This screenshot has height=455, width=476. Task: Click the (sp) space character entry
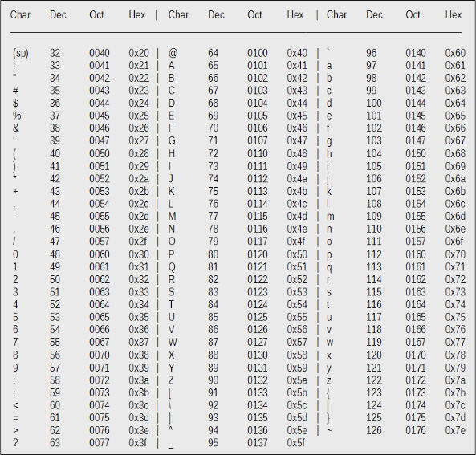(21, 54)
